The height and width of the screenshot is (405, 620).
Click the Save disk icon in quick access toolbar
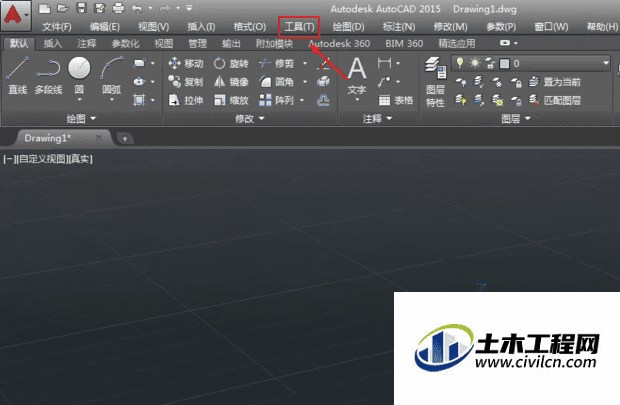point(81,8)
